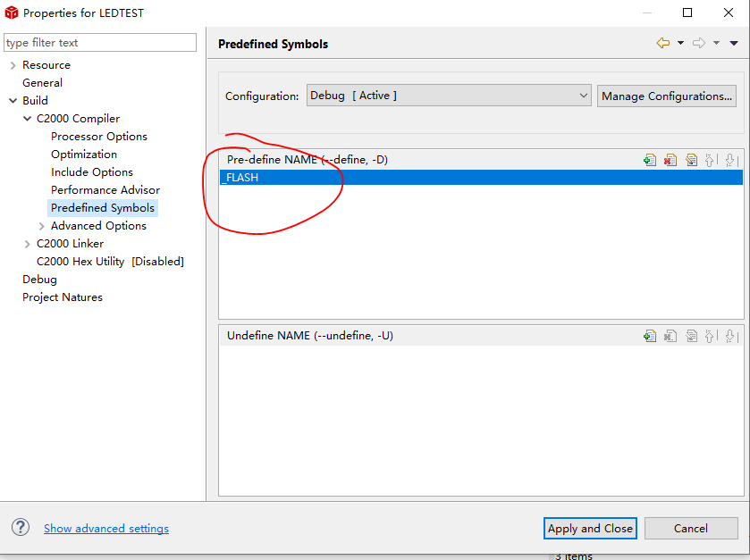Click Edit icon for Pre-define NAME list
Viewport: 750px width, 560px height.
click(x=691, y=160)
